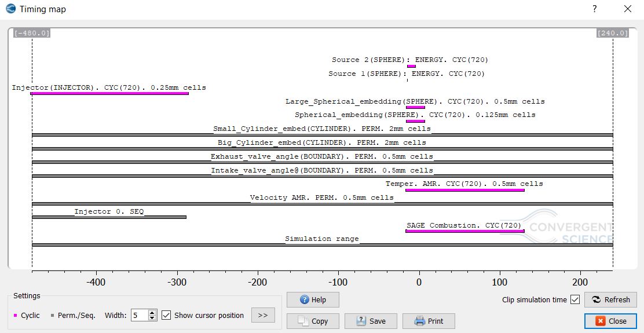Click the Injector(INJECTOR) 0.25mm cells label
Viewport: 644px width, 333px height.
(109, 87)
